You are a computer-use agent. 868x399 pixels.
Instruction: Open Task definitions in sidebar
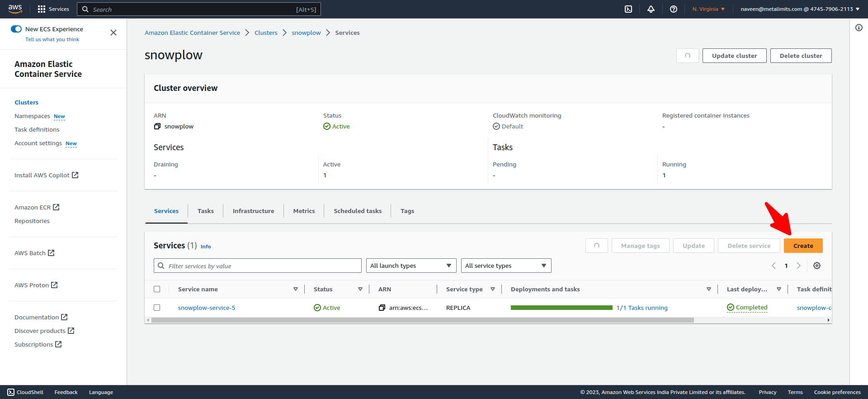coord(37,129)
